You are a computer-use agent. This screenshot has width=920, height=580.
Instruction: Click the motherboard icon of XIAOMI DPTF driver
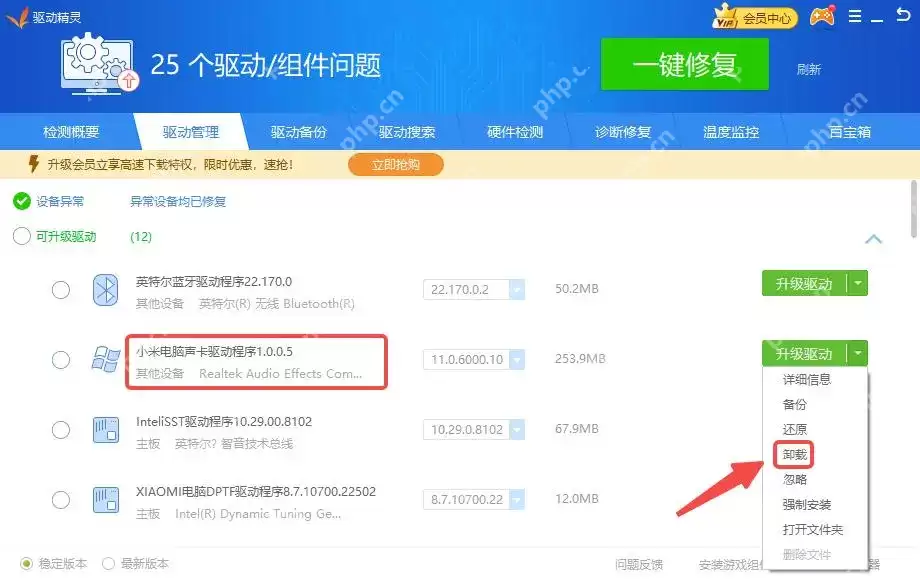click(x=106, y=499)
